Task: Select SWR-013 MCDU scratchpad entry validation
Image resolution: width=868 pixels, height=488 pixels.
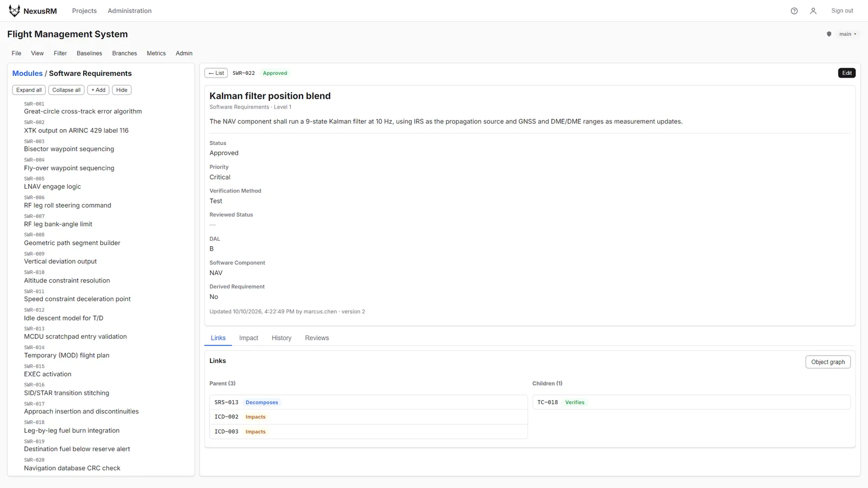Action: [x=75, y=333]
